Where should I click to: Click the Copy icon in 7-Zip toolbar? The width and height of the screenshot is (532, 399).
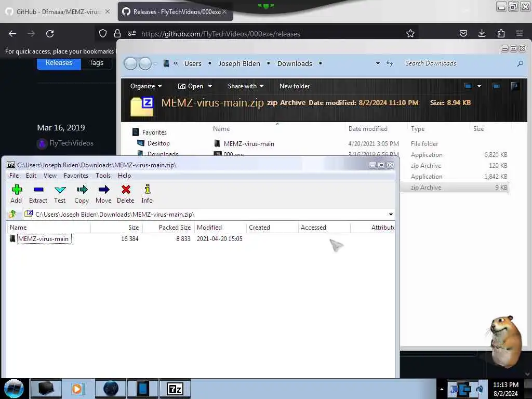pyautogui.click(x=82, y=190)
